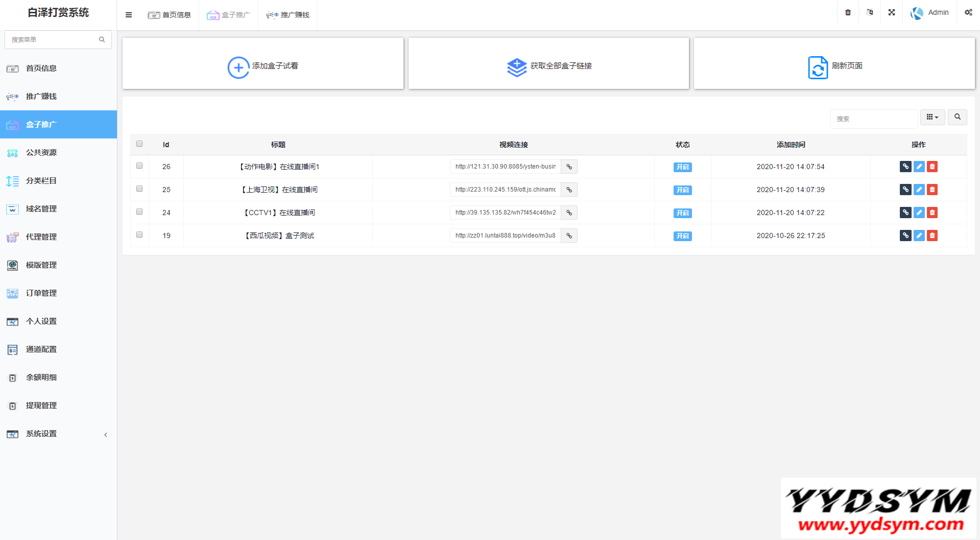Select the checkbox for row 26
The width and height of the screenshot is (980, 540).
tap(139, 166)
